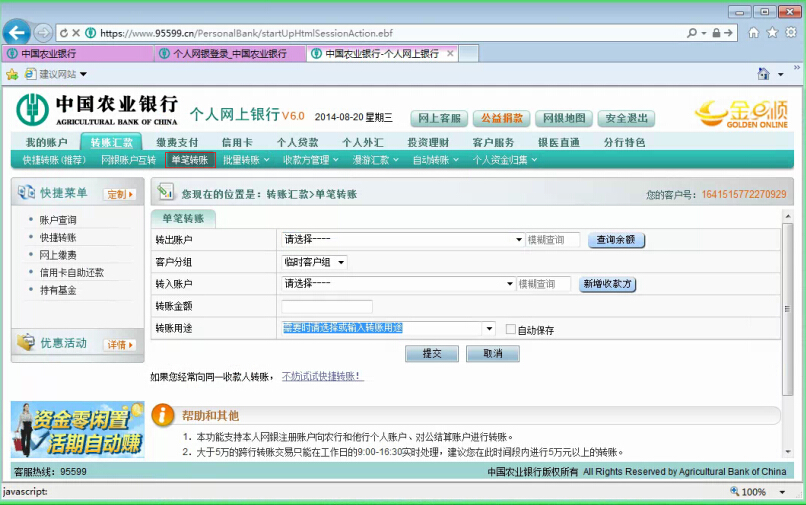Click the refresh icon in address bar
This screenshot has width=806, height=505.
click(x=64, y=33)
